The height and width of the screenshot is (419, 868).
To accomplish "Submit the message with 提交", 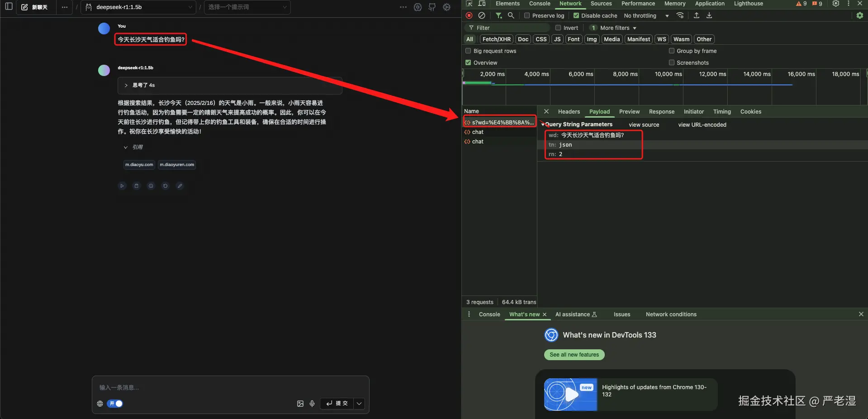I will point(337,404).
